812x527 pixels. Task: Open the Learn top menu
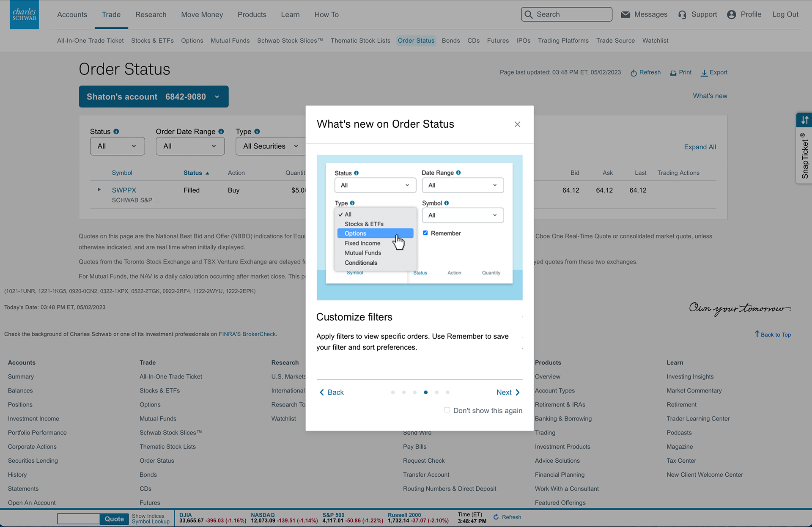290,15
